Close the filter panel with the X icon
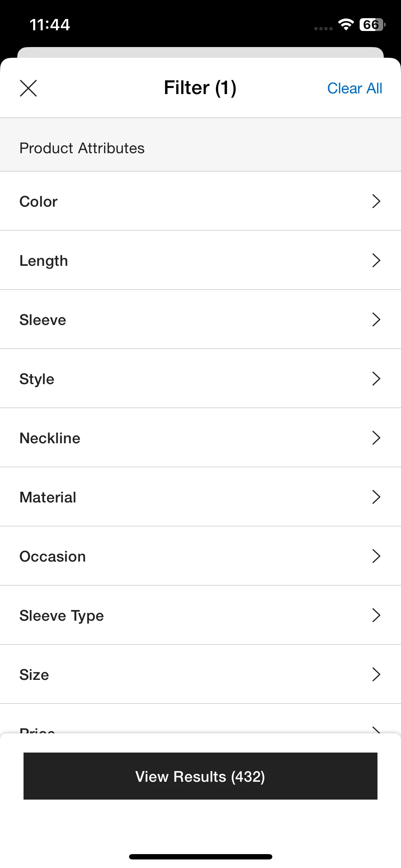This screenshot has width=401, height=868. [x=28, y=88]
